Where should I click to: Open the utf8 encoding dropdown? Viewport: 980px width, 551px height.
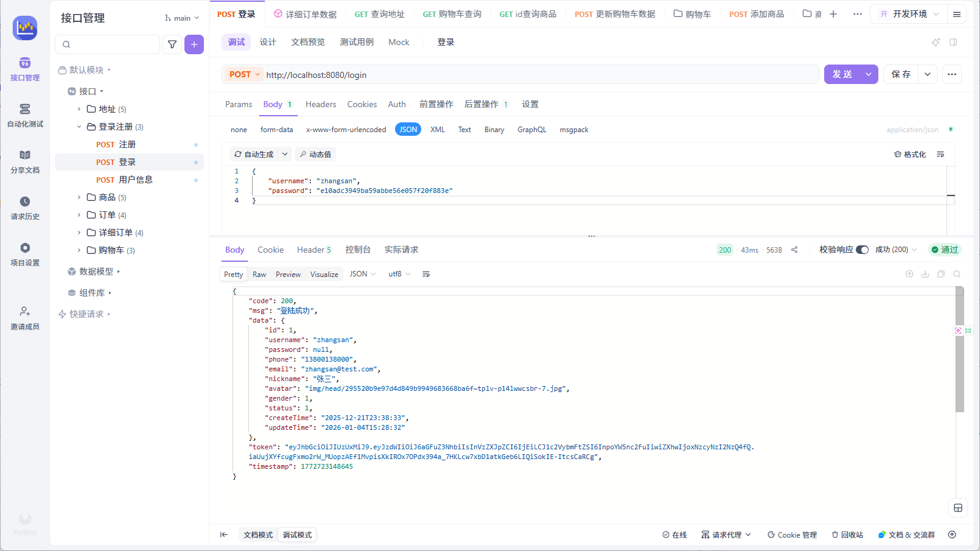click(x=399, y=275)
